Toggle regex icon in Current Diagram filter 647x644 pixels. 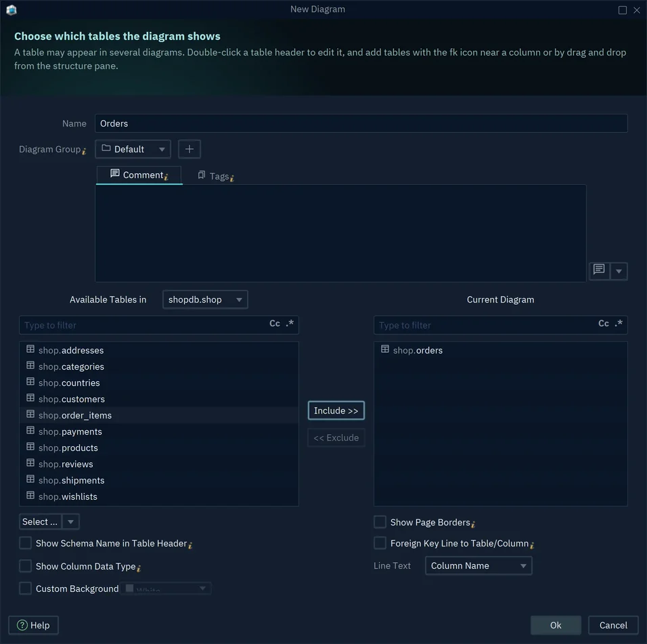[x=619, y=323]
